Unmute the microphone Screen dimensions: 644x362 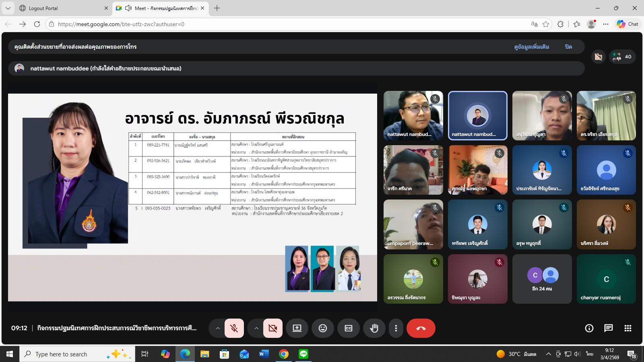point(234,328)
